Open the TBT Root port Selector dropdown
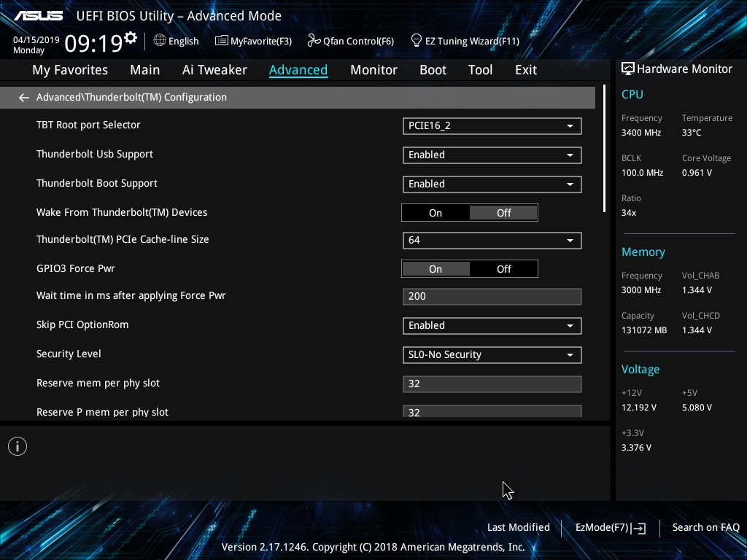747x560 pixels. click(x=492, y=126)
